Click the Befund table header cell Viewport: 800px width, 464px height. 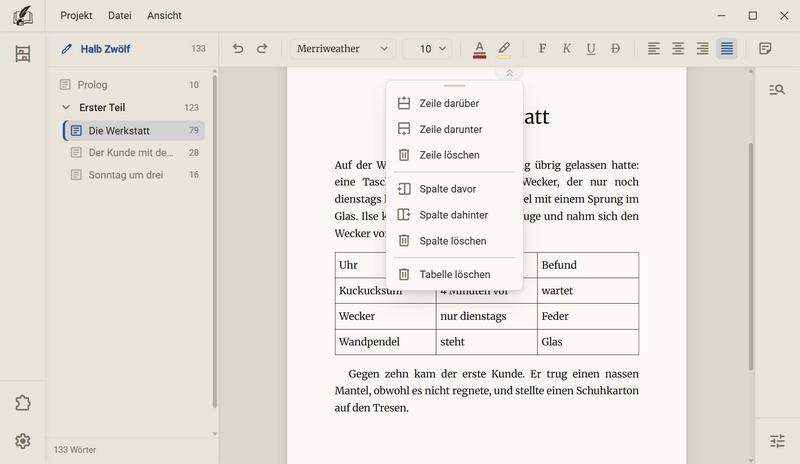coord(588,265)
